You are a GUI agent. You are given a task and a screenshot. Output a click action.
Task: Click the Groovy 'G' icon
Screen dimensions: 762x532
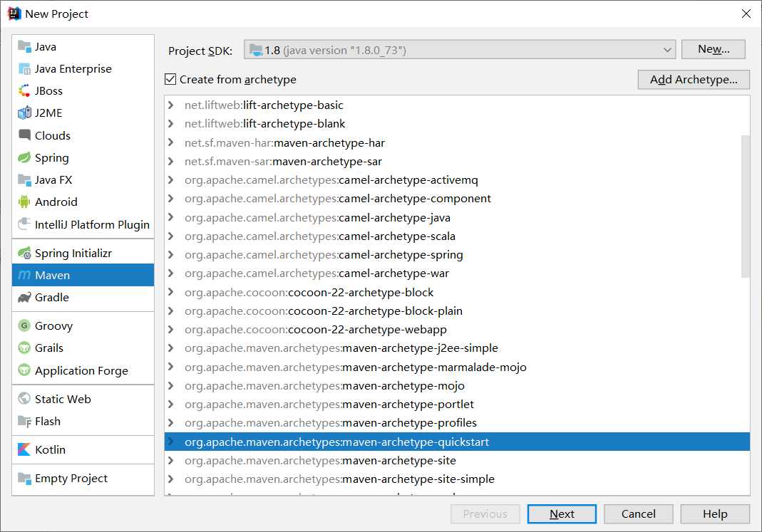coord(24,325)
